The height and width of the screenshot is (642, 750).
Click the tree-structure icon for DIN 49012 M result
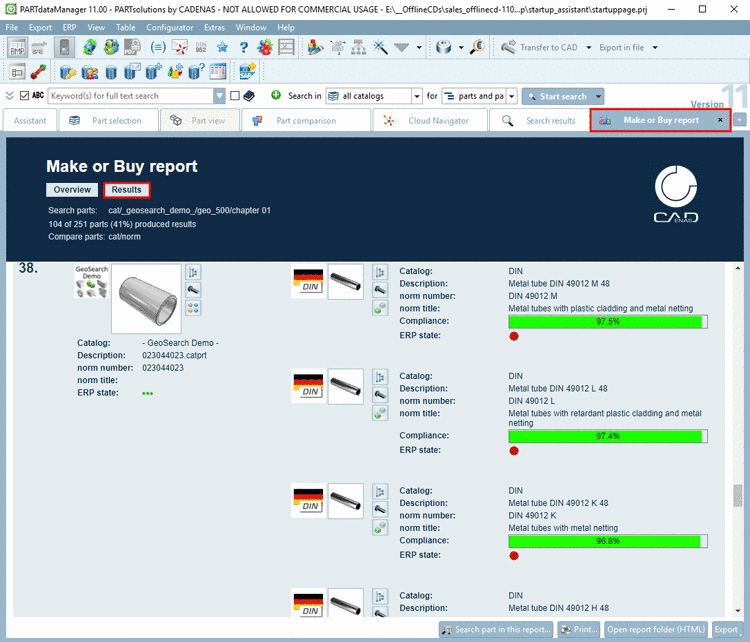pyautogui.click(x=380, y=272)
